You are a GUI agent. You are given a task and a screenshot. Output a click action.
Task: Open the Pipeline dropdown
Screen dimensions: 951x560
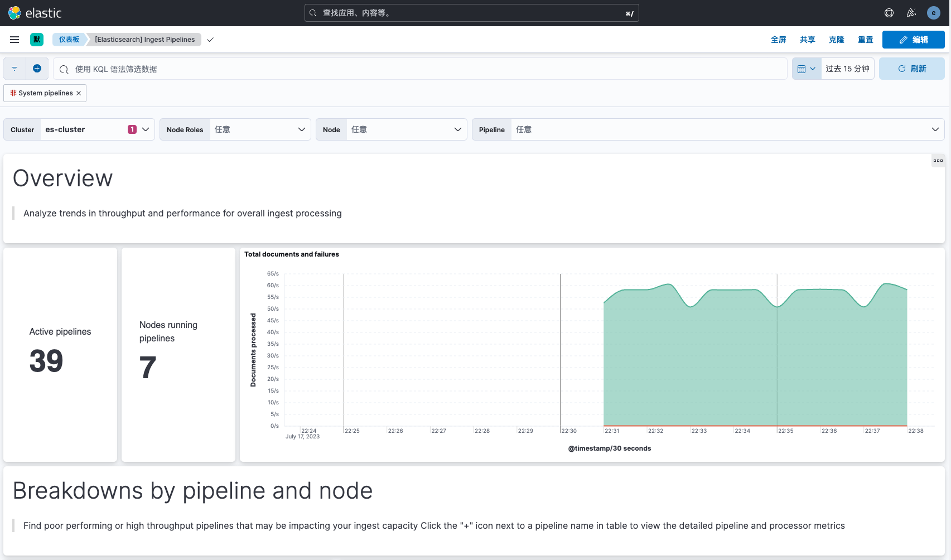pyautogui.click(x=708, y=129)
